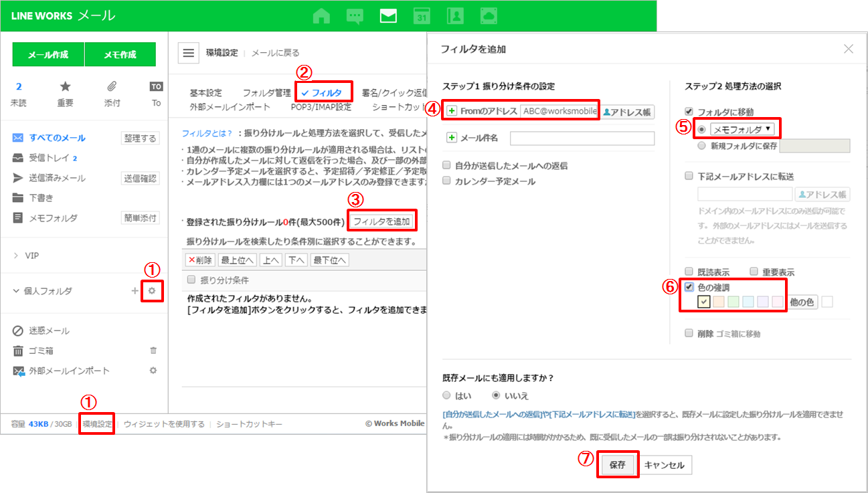This screenshot has width=868, height=493.
Task: Open the chat message icon
Action: [355, 16]
